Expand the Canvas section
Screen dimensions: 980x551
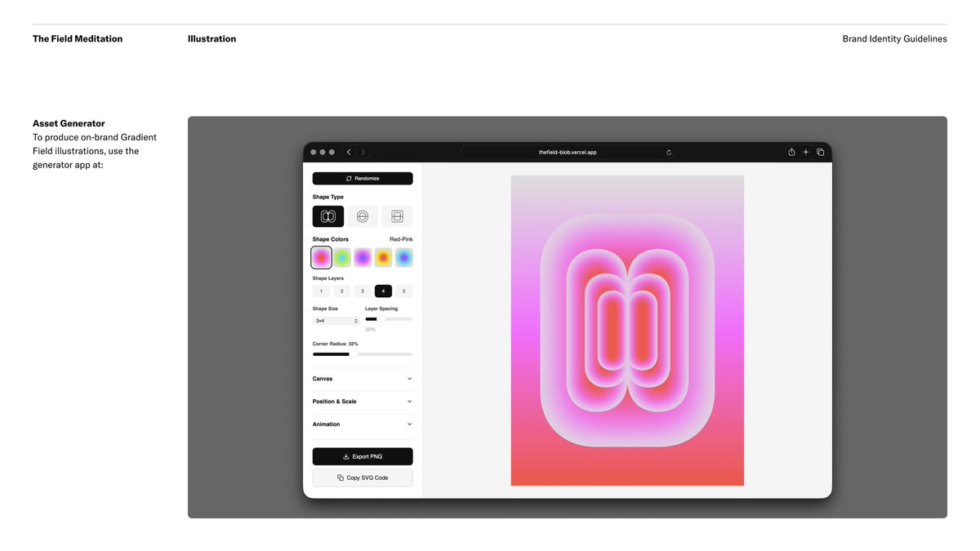[363, 379]
